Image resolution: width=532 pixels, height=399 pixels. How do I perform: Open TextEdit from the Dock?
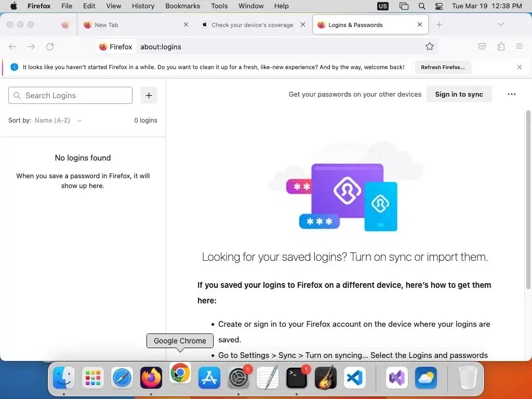[268, 378]
